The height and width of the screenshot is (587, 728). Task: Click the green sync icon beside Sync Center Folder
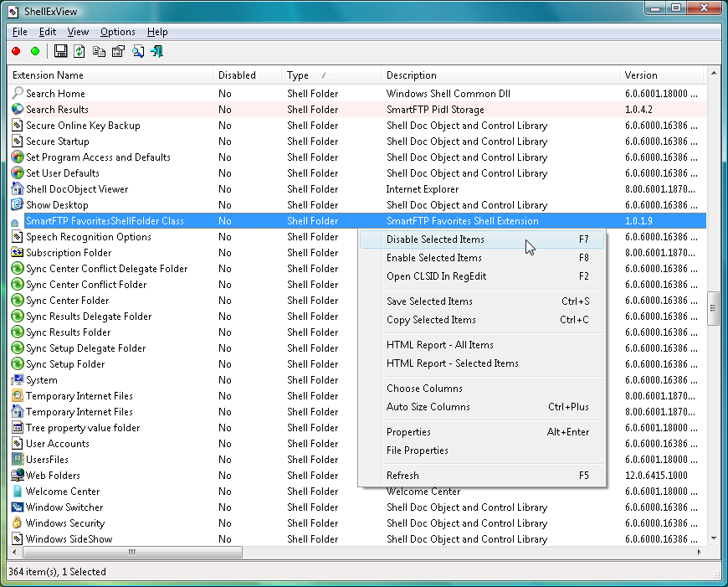click(x=18, y=301)
